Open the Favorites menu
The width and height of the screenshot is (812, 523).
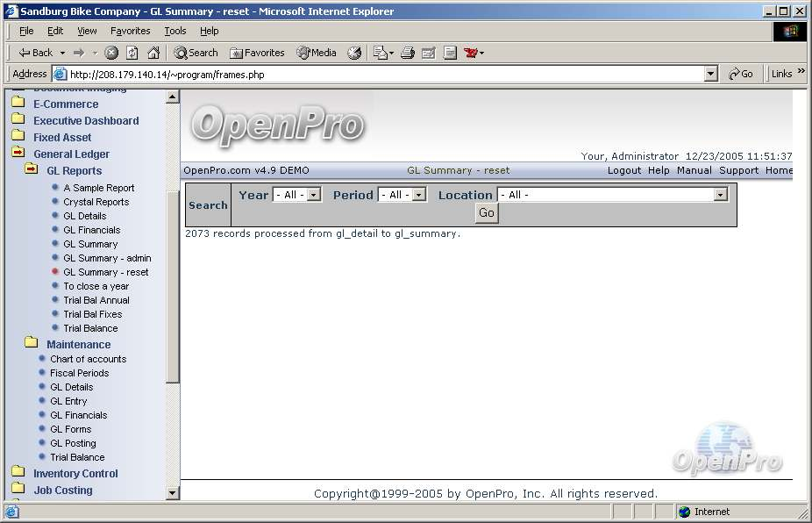tap(130, 31)
